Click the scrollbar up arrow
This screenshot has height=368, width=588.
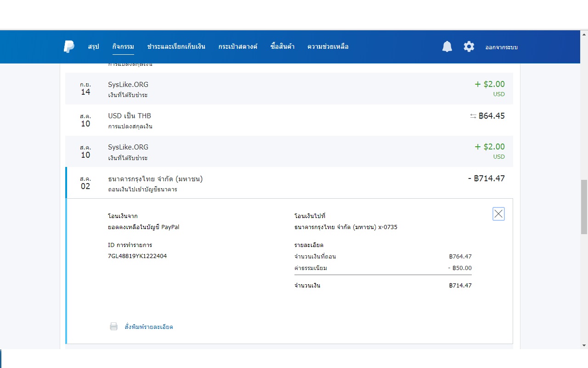pos(584,34)
